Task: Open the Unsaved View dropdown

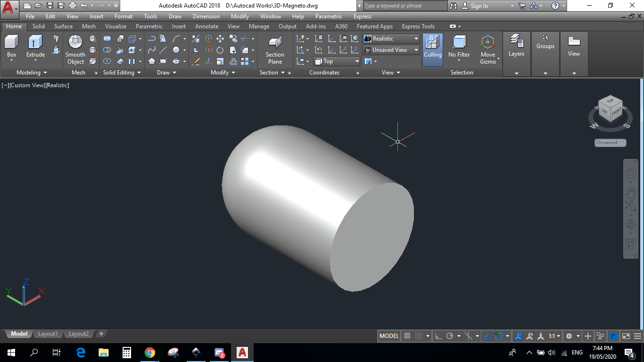Action: 391,50
